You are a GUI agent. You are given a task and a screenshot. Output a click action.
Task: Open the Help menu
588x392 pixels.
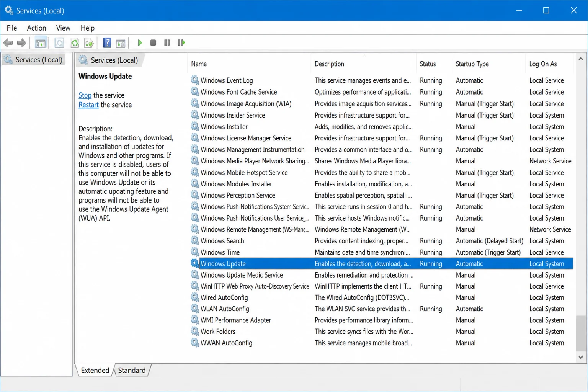tap(87, 28)
